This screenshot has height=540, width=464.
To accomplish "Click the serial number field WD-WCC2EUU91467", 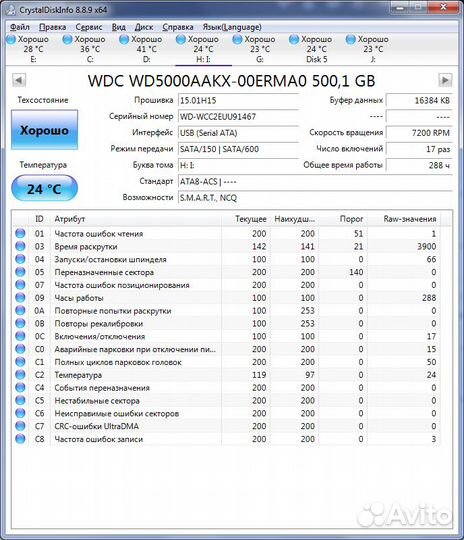I will [238, 116].
